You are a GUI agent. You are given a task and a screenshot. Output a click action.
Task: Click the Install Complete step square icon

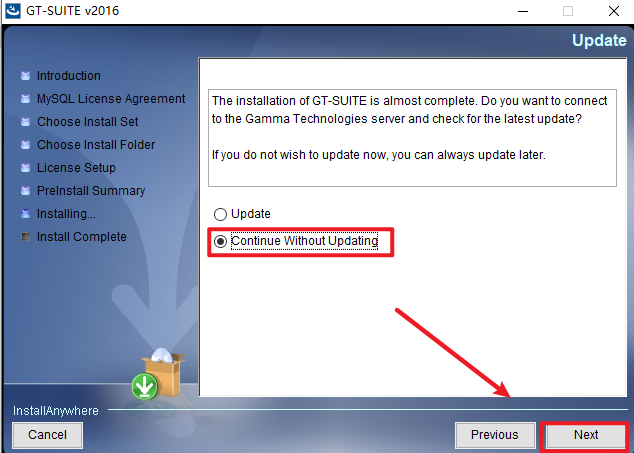pyautogui.click(x=25, y=237)
